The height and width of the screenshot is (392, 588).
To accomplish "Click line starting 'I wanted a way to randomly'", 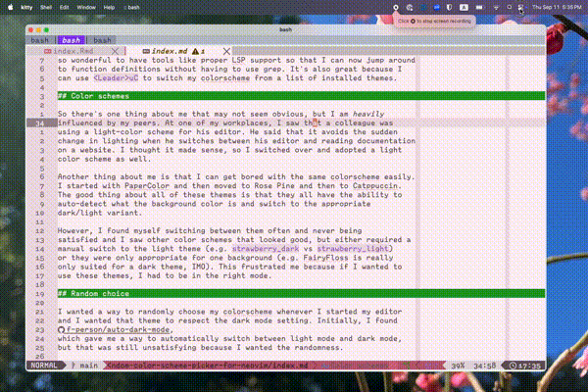I will tap(229, 312).
